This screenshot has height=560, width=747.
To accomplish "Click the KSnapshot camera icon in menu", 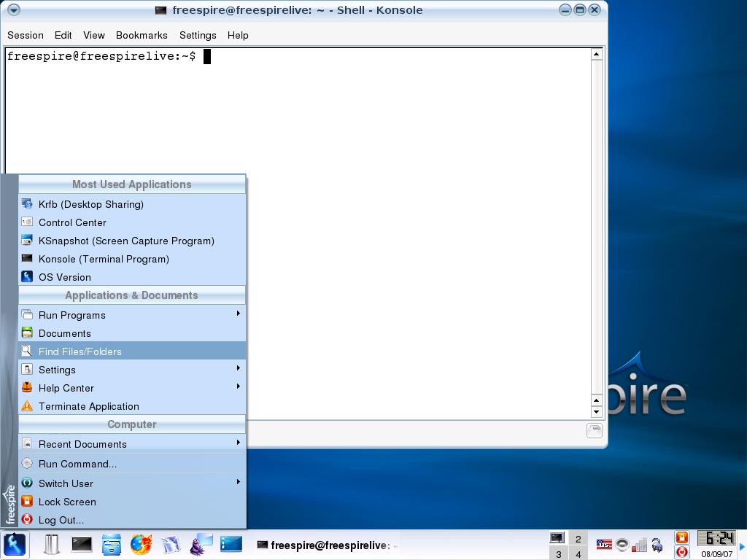I will point(27,239).
